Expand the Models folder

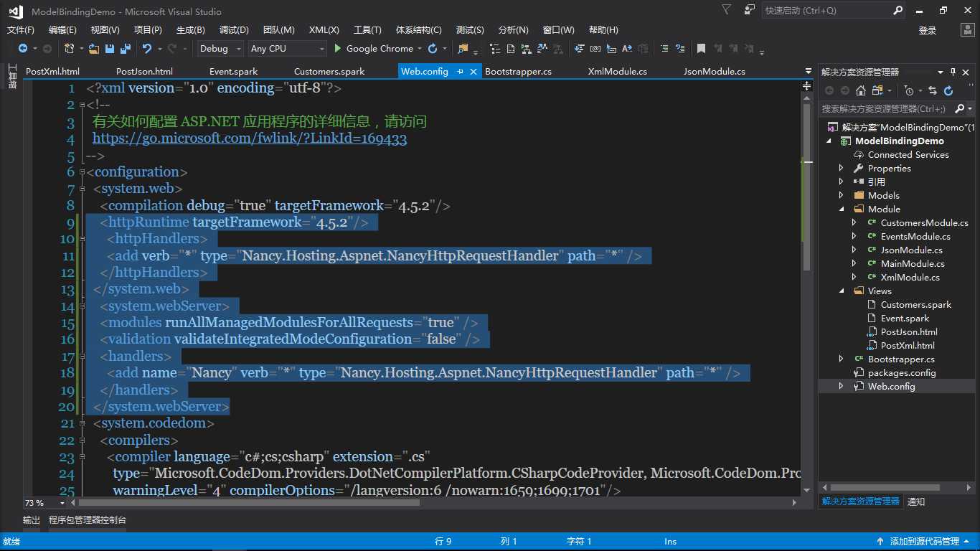pos(842,195)
